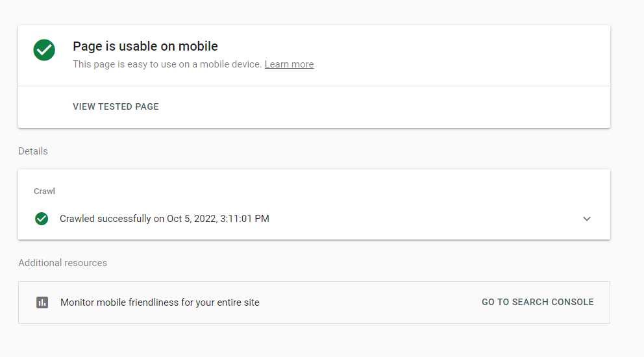Click the Crawl section label
This screenshot has height=357, width=644.
pyautogui.click(x=44, y=191)
